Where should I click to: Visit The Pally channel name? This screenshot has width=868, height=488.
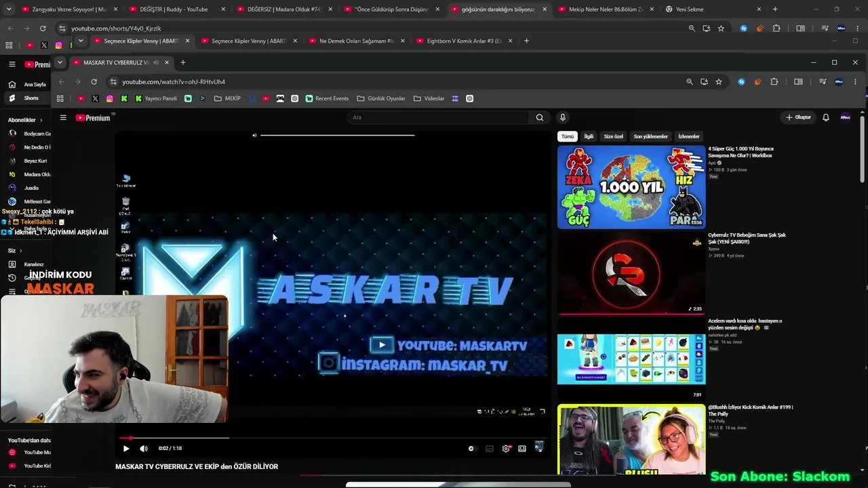717,421
